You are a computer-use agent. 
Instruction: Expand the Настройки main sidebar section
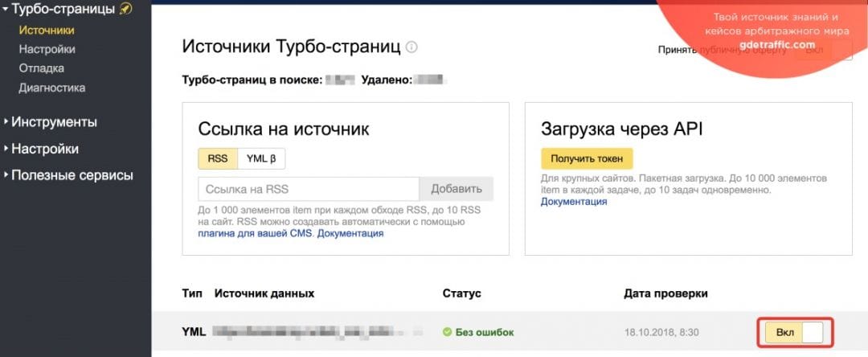tap(40, 149)
